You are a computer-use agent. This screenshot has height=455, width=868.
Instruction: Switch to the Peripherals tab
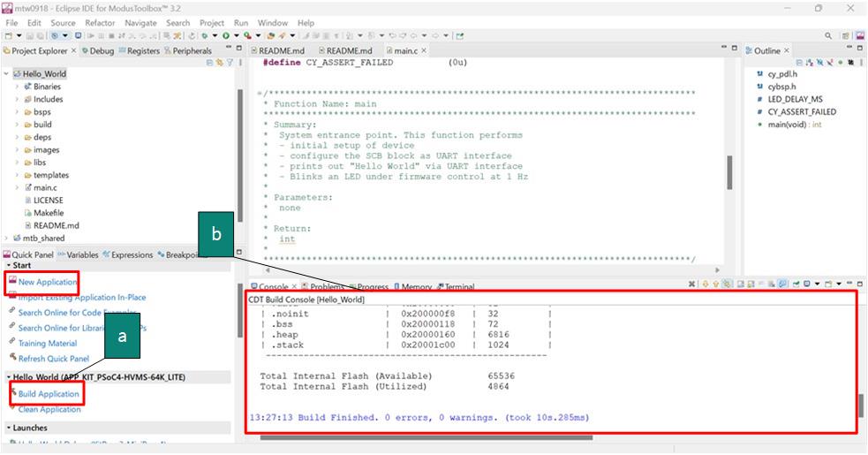188,50
